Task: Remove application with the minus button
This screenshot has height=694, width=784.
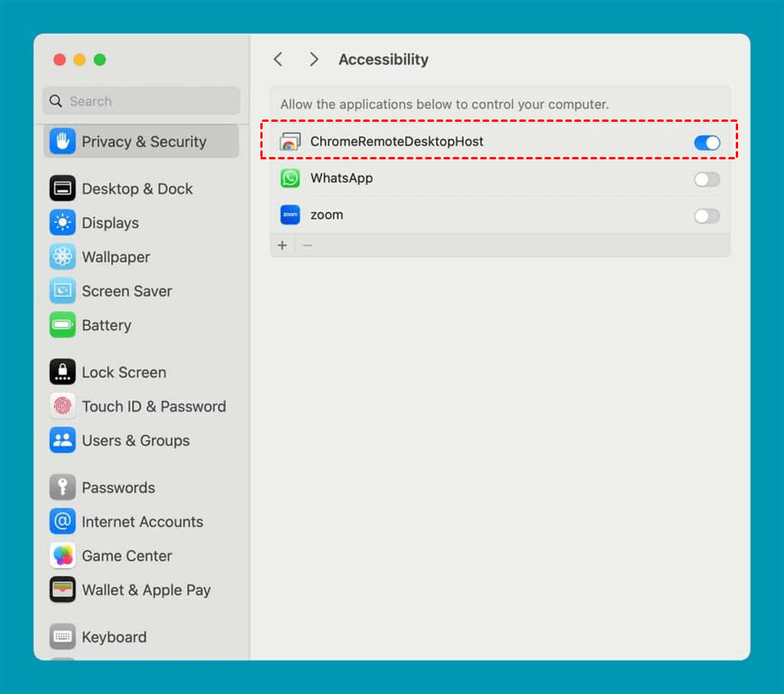Action: (307, 245)
